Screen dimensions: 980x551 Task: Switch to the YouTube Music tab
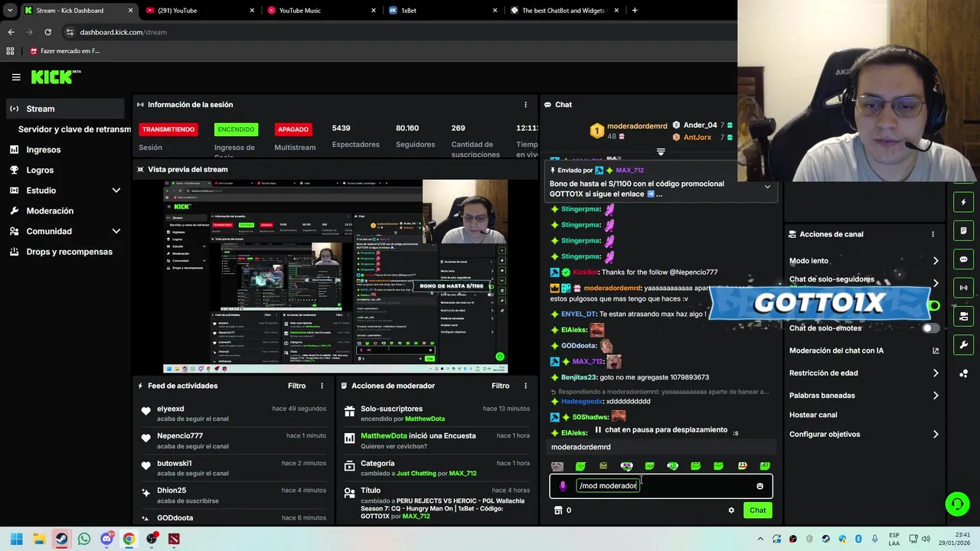(322, 11)
